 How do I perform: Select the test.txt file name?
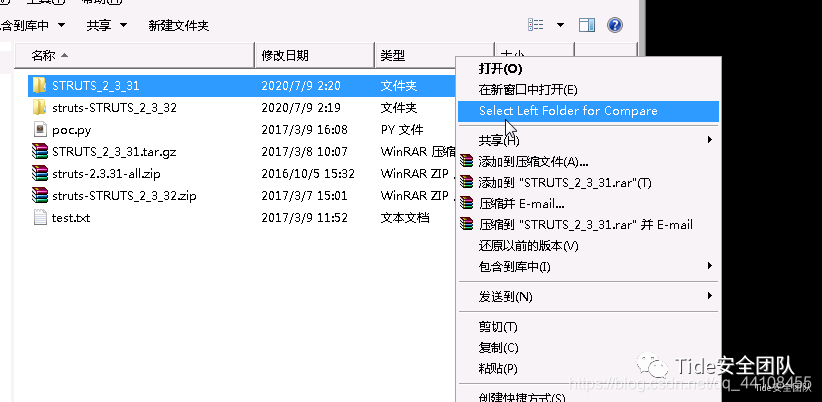click(71, 218)
